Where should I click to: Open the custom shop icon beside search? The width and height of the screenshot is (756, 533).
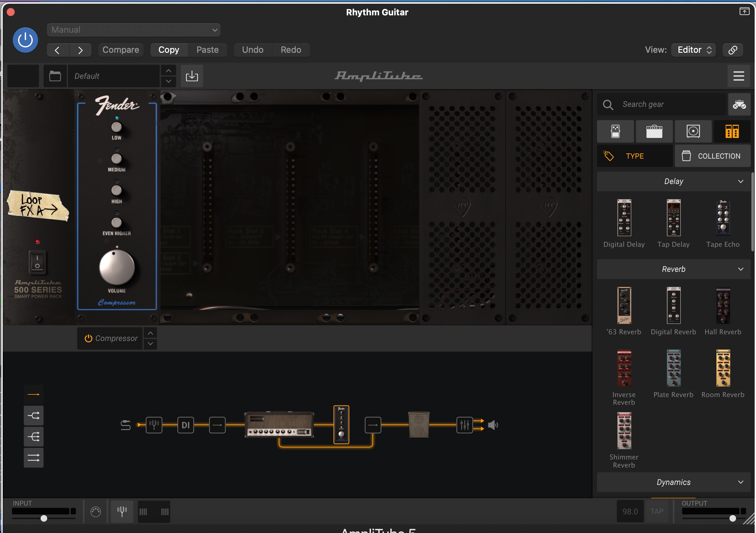[x=739, y=105]
